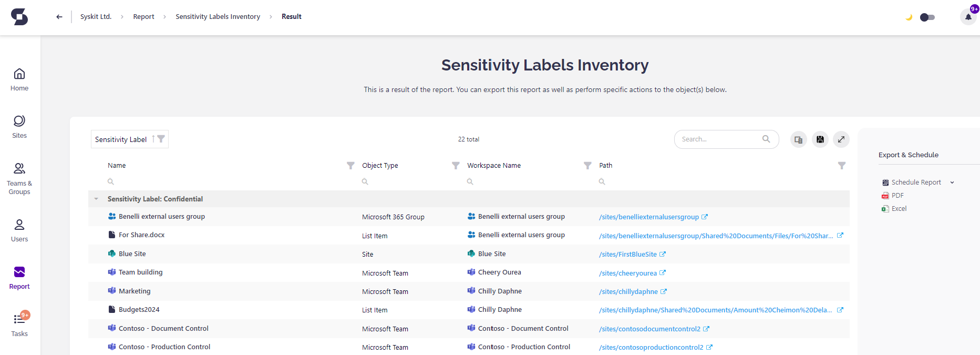The width and height of the screenshot is (980, 355).
Task: Click the 22 total count label
Action: pyautogui.click(x=468, y=139)
